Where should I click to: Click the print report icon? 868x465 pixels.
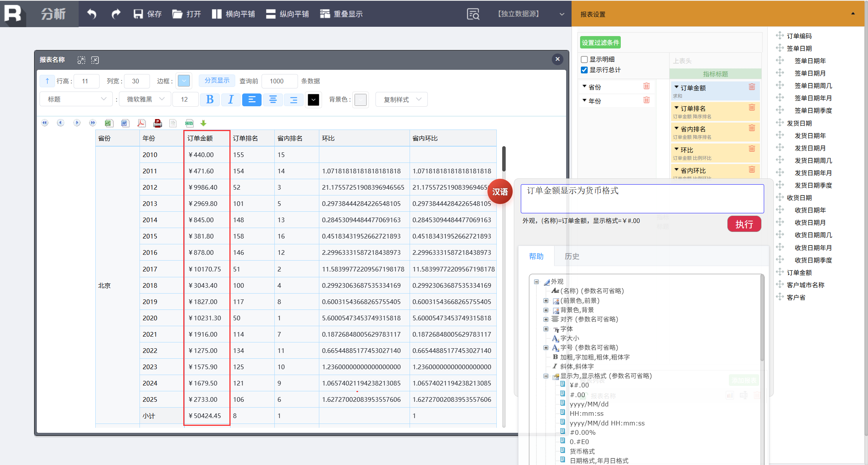tap(157, 123)
